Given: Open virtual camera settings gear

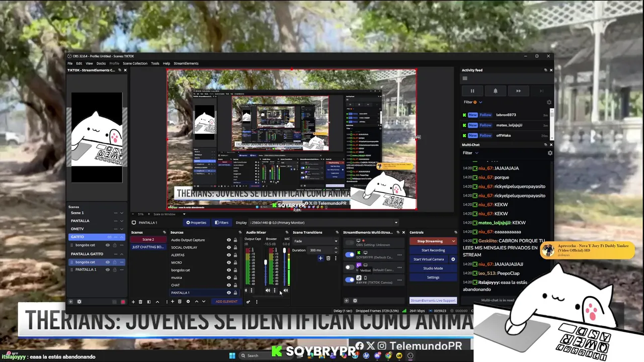Looking at the screenshot, I should coord(453,259).
